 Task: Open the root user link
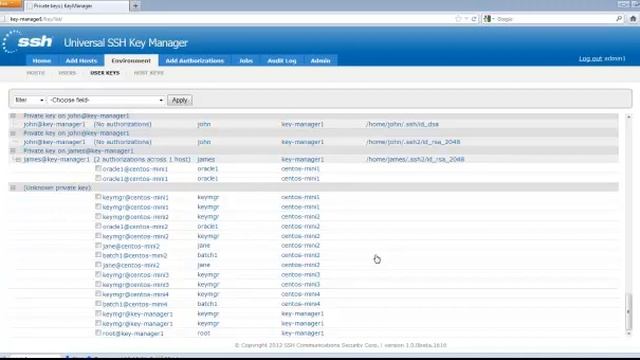tap(204, 333)
